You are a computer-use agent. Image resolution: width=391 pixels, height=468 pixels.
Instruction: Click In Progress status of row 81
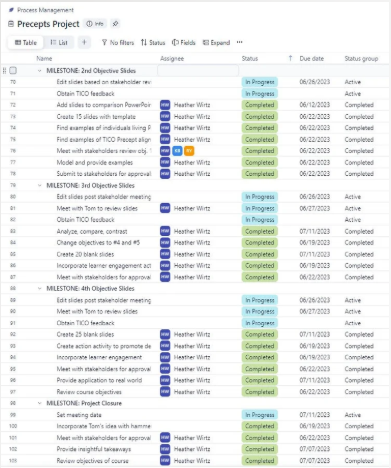pyautogui.click(x=260, y=208)
